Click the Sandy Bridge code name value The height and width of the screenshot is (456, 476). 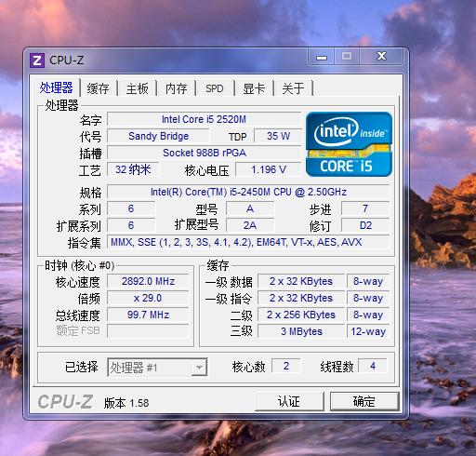tap(158, 136)
